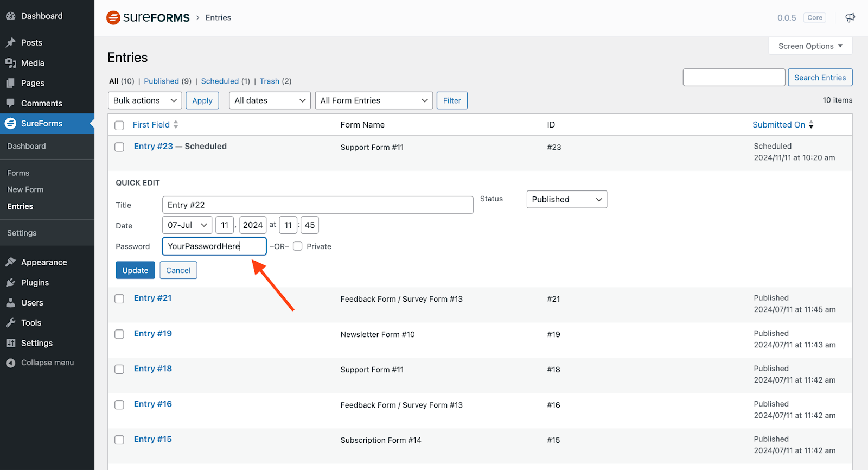The width and height of the screenshot is (868, 470).
Task: Open Settings in the SureForms submenu
Action: (x=22, y=233)
